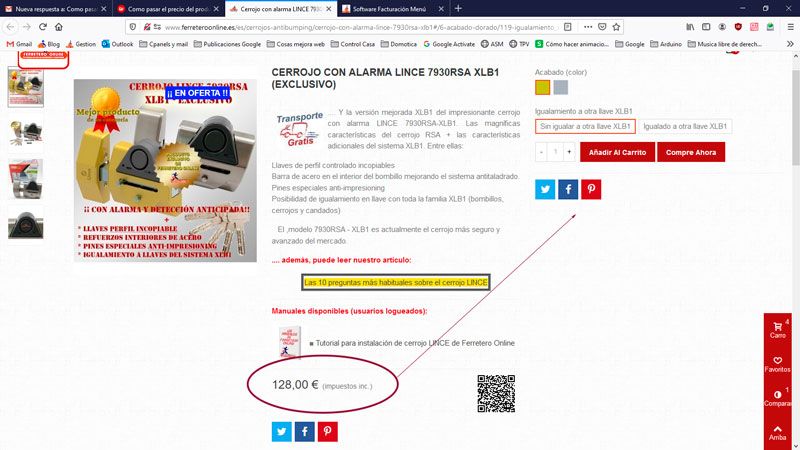Open the ASM bookmark
This screenshot has width=800, height=450.
492,44
